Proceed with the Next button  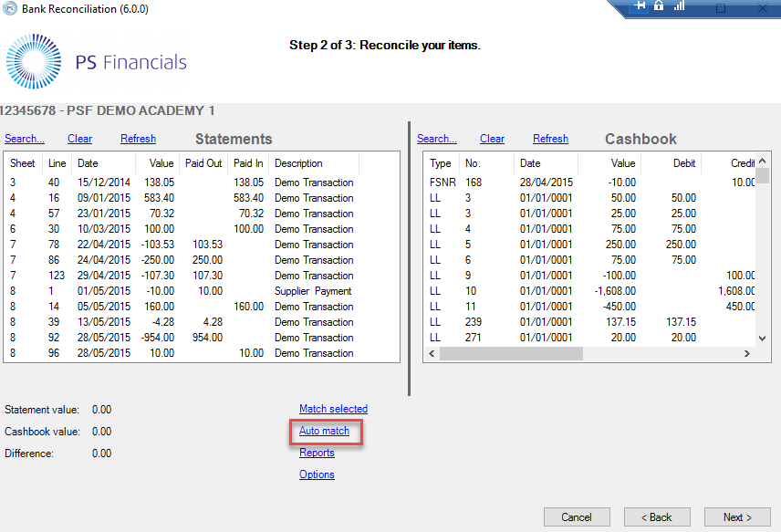tap(737, 517)
